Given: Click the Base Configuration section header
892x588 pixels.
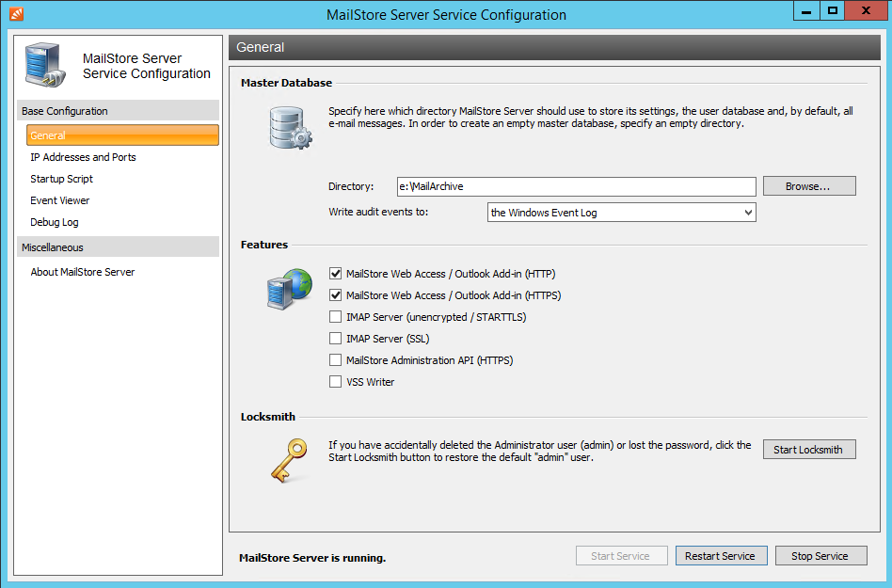Looking at the screenshot, I should coord(118,110).
